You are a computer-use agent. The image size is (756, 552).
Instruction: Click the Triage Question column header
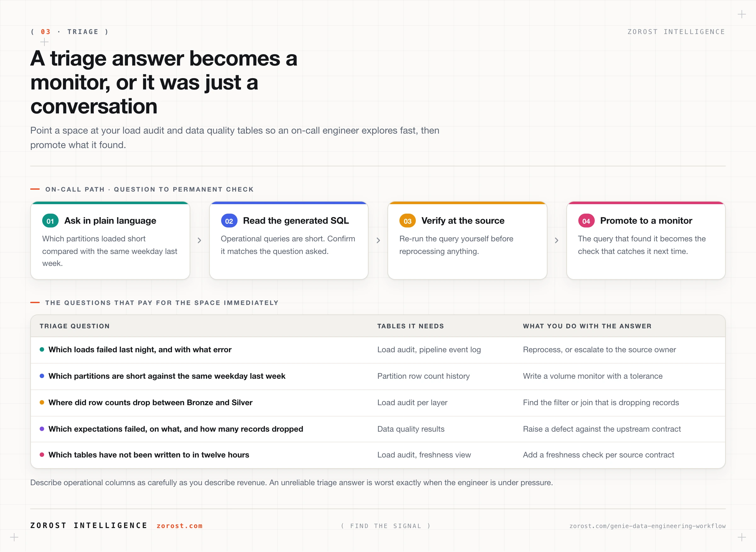[x=75, y=326]
